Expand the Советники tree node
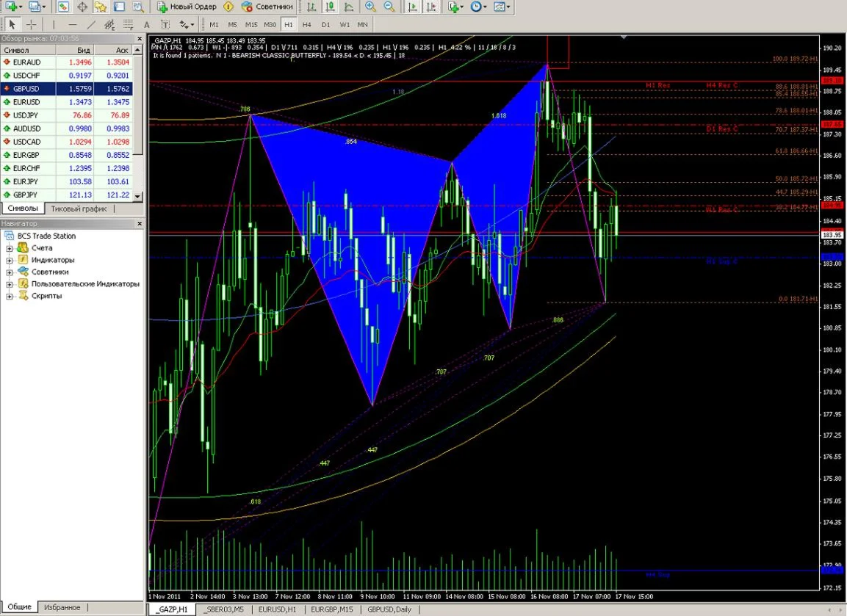The width and height of the screenshot is (847, 616). (x=10, y=272)
